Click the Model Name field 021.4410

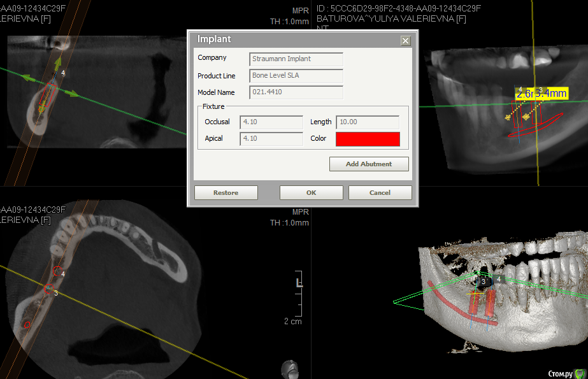click(296, 92)
